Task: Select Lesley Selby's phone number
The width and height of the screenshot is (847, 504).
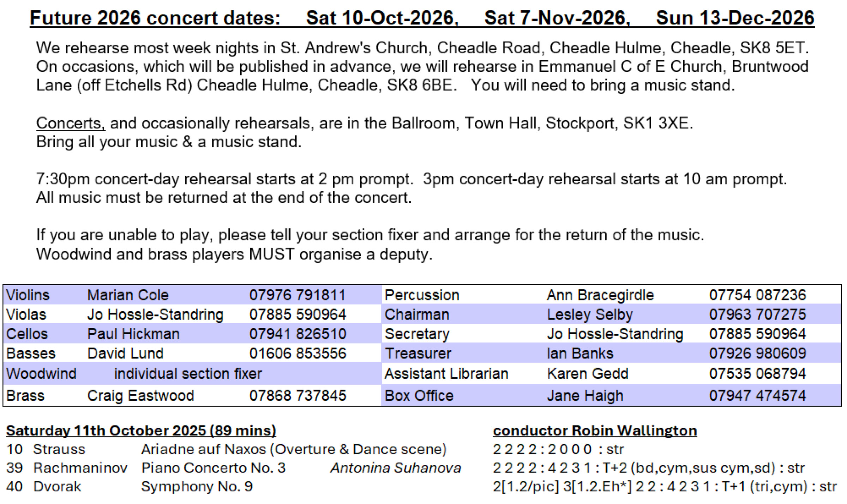Action: point(757,314)
